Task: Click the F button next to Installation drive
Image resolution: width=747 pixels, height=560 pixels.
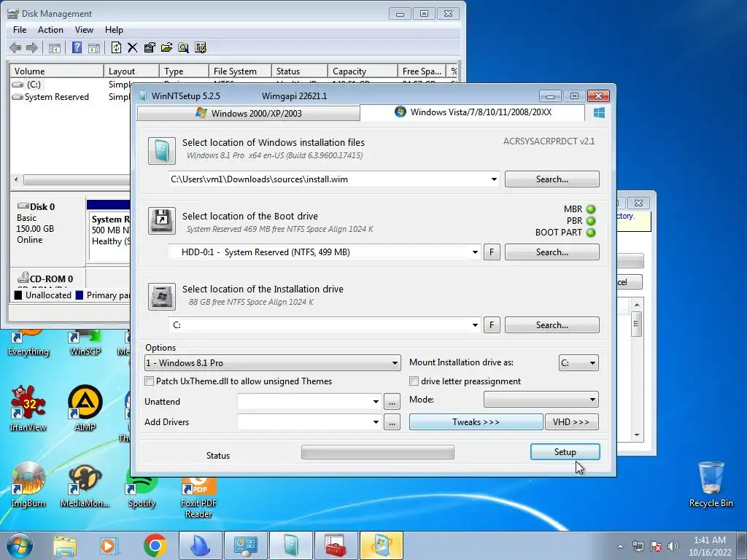Action: [492, 325]
